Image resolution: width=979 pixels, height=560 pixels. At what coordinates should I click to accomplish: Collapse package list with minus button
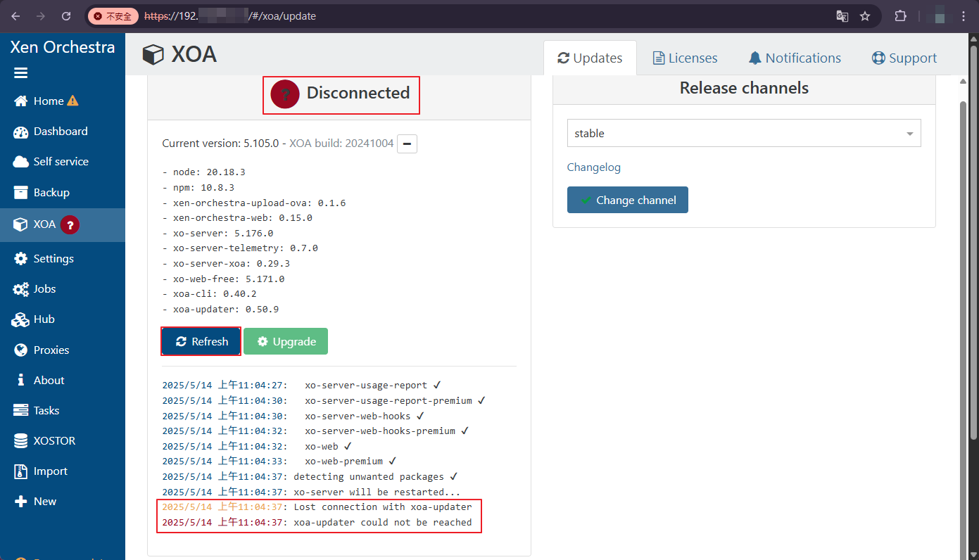coord(408,144)
